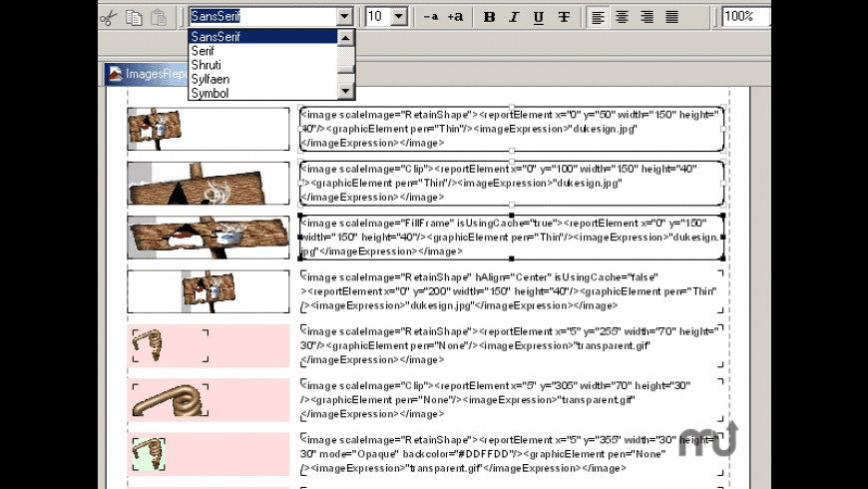Select Sylfaen in the font list
The image size is (868, 489).
(x=263, y=79)
